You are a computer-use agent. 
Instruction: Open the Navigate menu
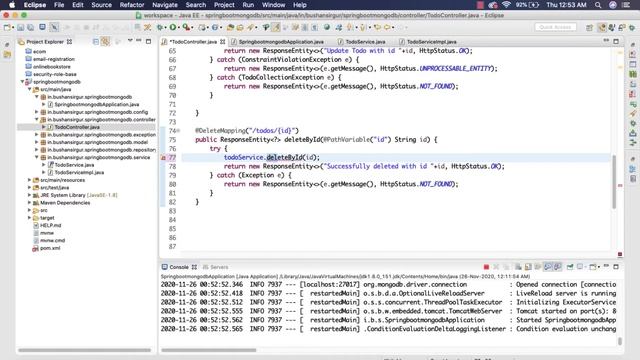pos(165,5)
